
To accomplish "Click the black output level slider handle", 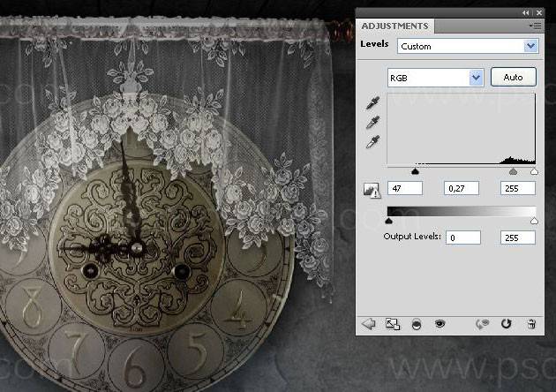I will coord(388,221).
